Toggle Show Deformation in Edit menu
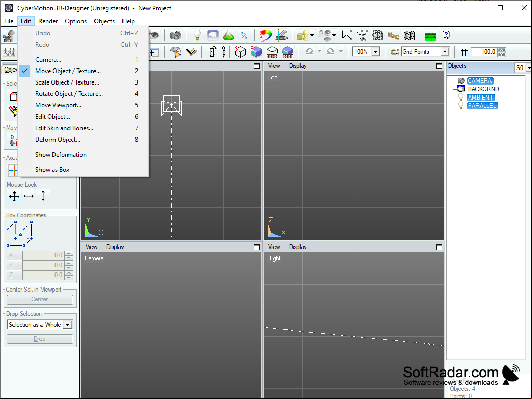Screen dimensions: 532x399 point(84,155)
